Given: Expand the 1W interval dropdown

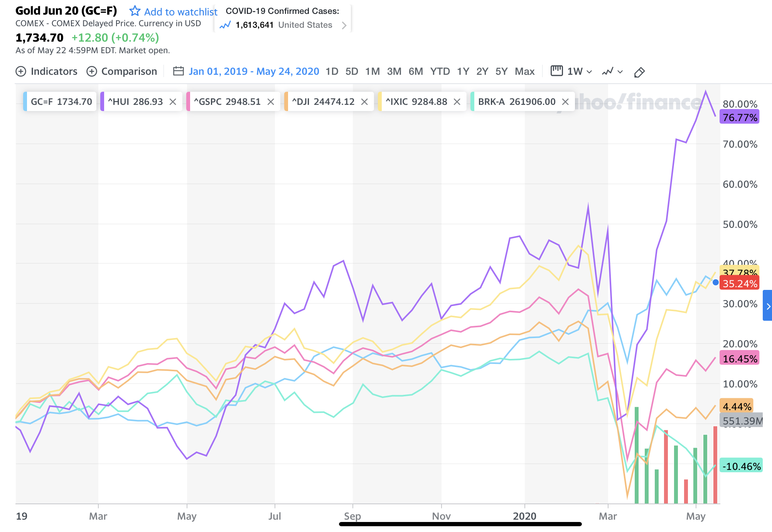Looking at the screenshot, I should point(589,72).
